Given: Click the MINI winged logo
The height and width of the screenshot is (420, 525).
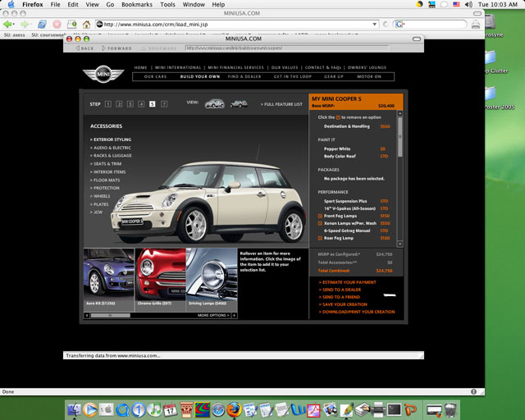Looking at the screenshot, I should [x=102, y=74].
